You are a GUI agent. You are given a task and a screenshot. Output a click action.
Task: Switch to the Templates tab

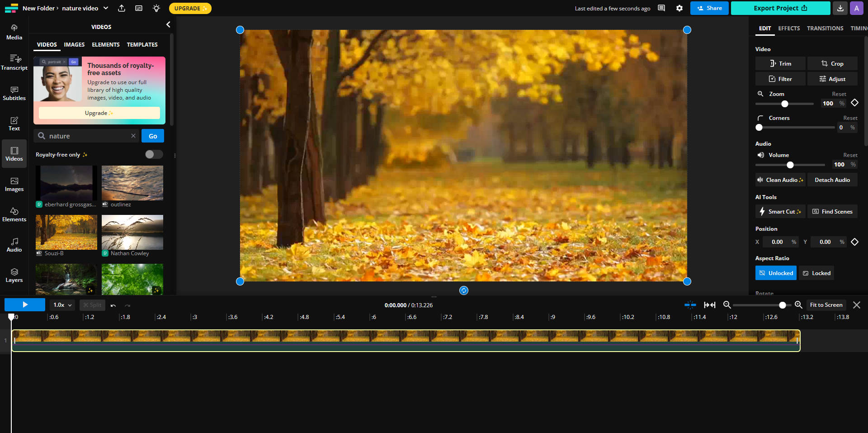142,44
